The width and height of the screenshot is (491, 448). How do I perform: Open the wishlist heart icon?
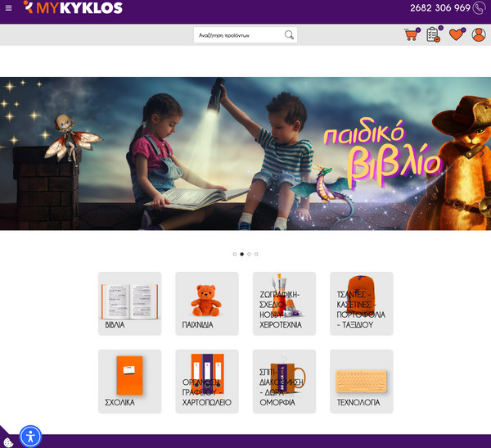coord(457,34)
